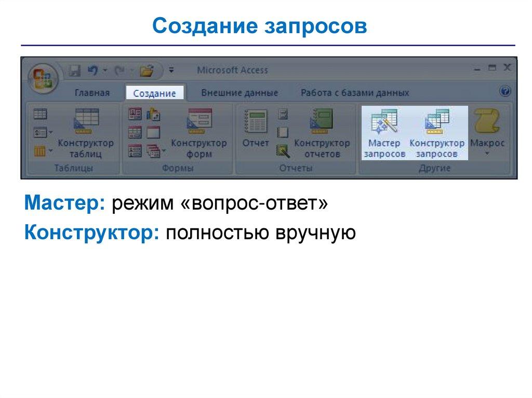This screenshot has height=398, width=532.
Task: Expand the Customize Quick Access Toolbar arrow
Action: (x=172, y=70)
